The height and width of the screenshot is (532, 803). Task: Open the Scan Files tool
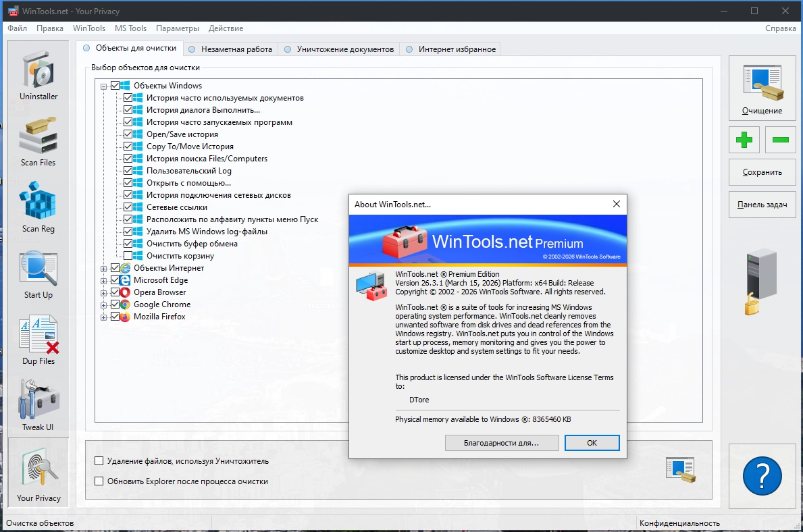click(x=38, y=141)
